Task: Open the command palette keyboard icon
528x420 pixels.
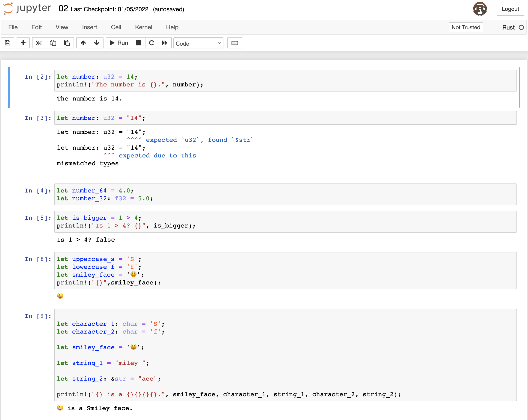Action: [x=234, y=43]
